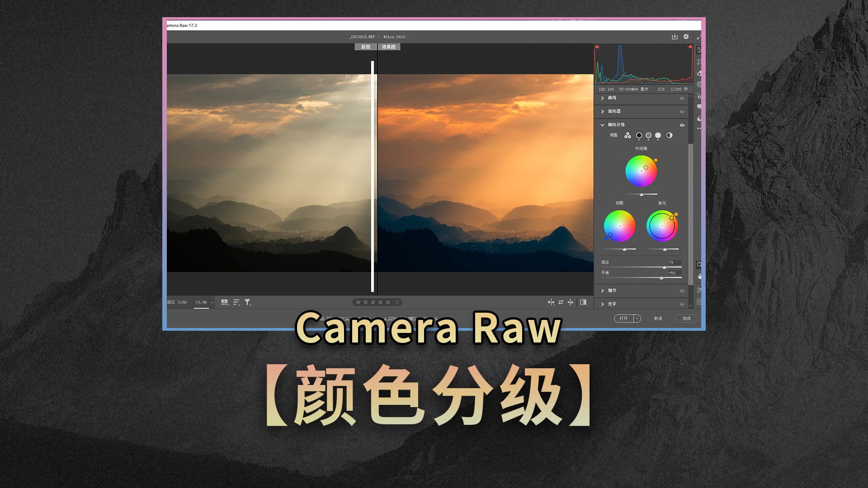Select the color sampler eyedropper tool

coord(699,290)
